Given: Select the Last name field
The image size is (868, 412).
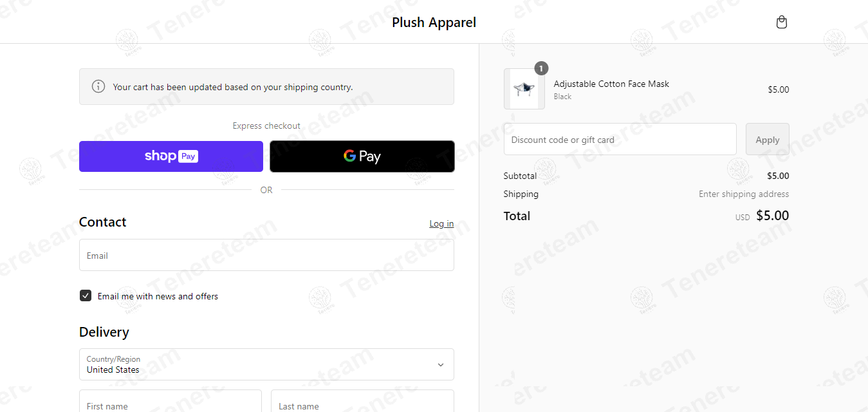Looking at the screenshot, I should click(x=362, y=402).
